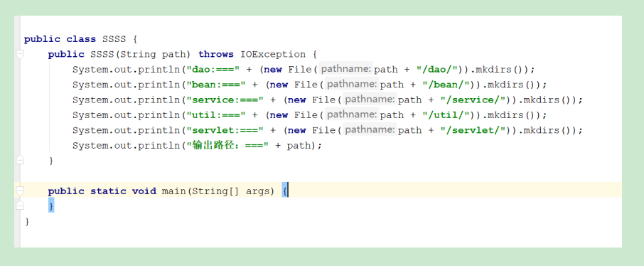Click the "dao:===" string literal
Screen dimensions: 644x266
tap(213, 70)
